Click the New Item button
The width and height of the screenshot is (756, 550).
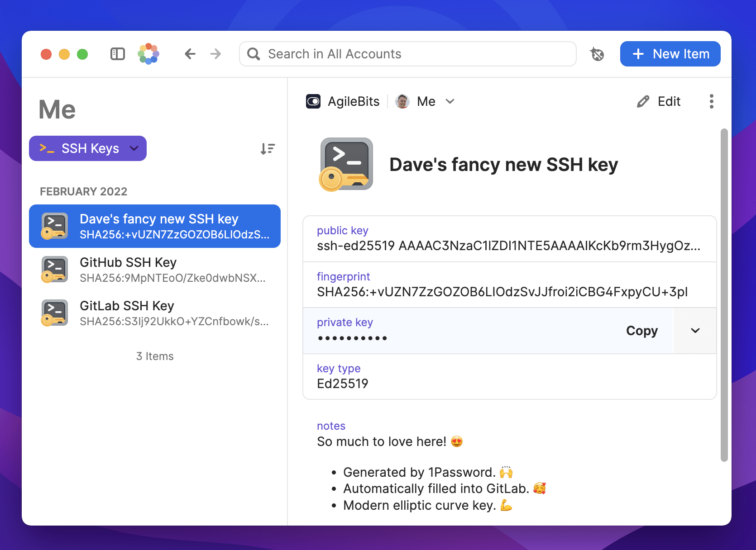click(x=670, y=54)
